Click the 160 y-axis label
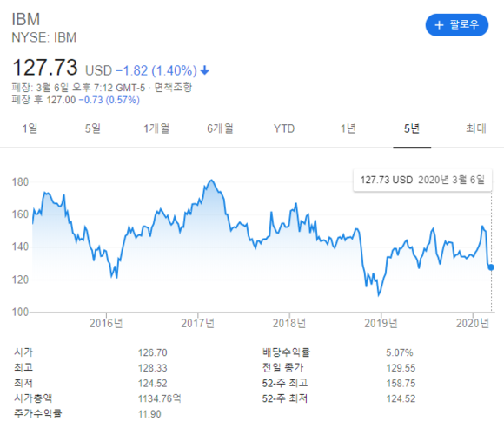The width and height of the screenshot is (504, 428). click(x=20, y=214)
